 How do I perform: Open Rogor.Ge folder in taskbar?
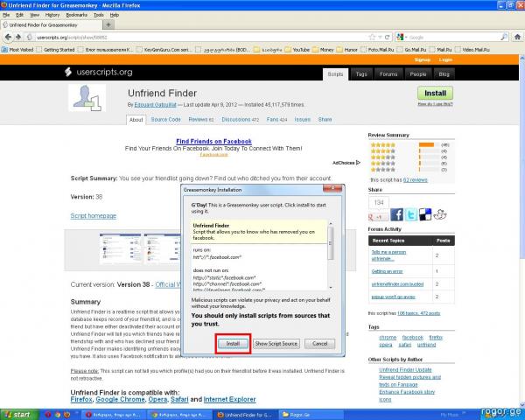point(311,415)
